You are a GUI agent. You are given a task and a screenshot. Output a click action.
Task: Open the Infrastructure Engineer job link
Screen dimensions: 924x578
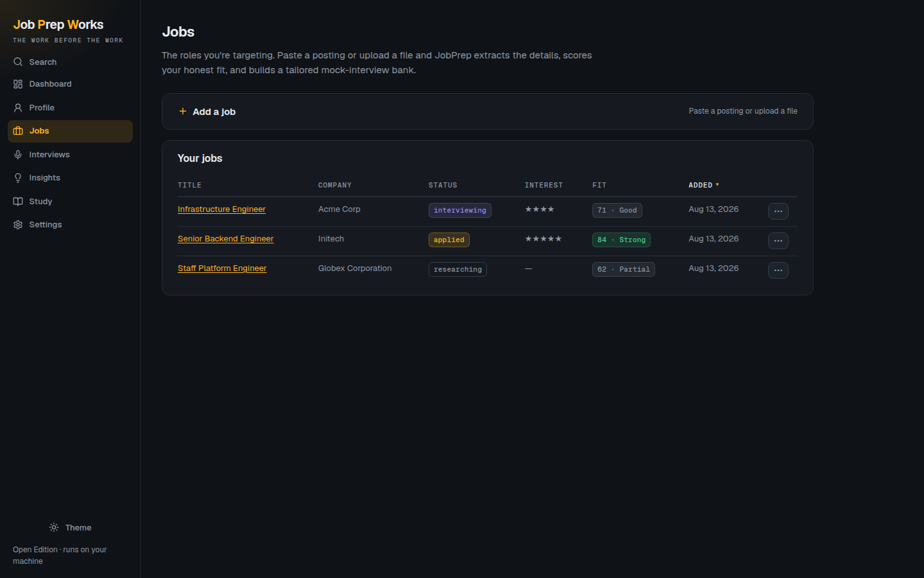pos(221,209)
